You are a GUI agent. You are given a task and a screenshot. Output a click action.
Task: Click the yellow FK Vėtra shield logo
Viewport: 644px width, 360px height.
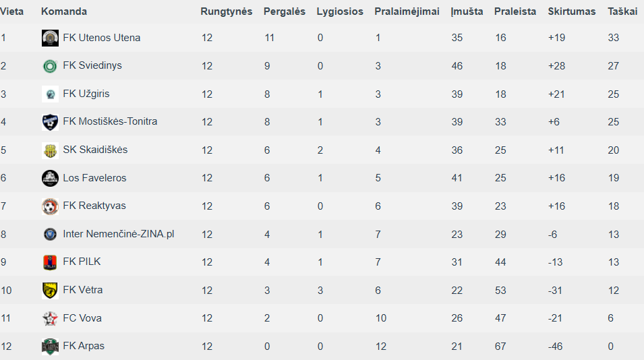50,290
